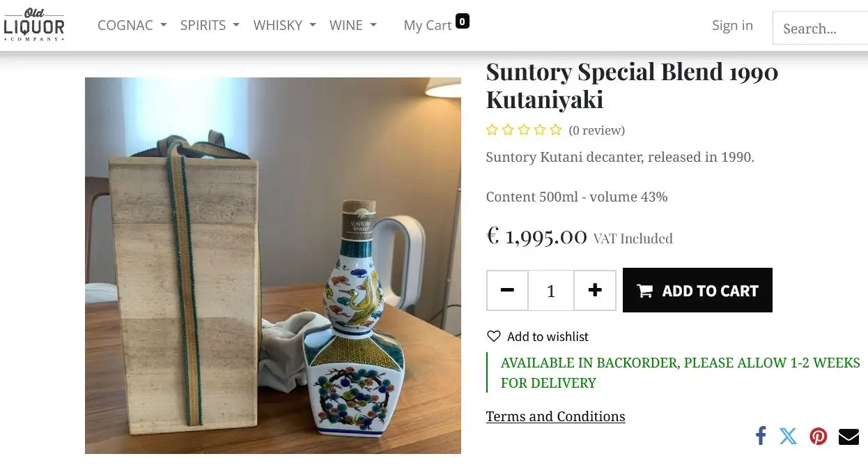This screenshot has height=470, width=868.
Task: Go to My Cart
Action: 427,24
